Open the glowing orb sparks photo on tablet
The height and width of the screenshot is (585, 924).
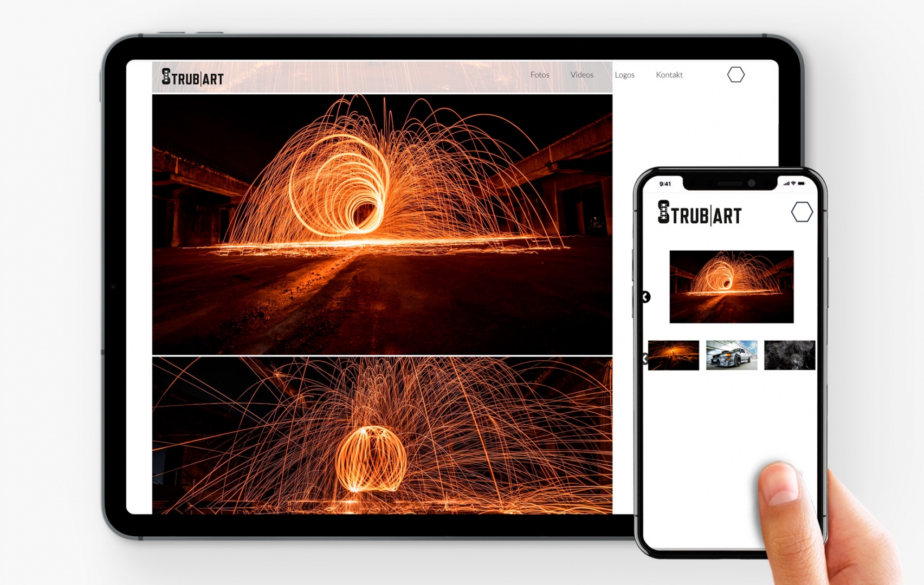pos(382,435)
